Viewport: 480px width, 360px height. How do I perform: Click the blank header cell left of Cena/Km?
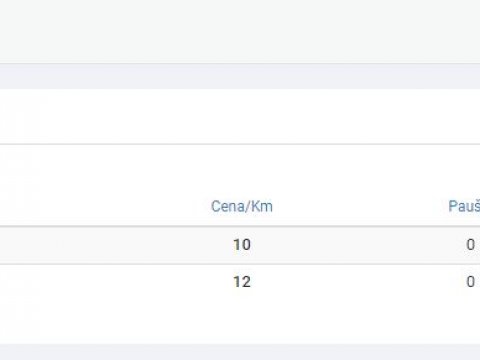(100, 206)
